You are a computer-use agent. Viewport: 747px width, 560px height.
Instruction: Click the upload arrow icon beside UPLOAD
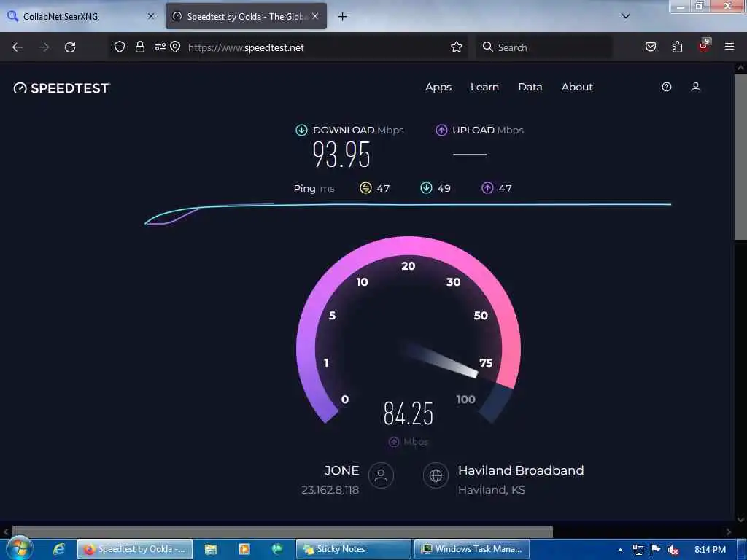click(441, 130)
